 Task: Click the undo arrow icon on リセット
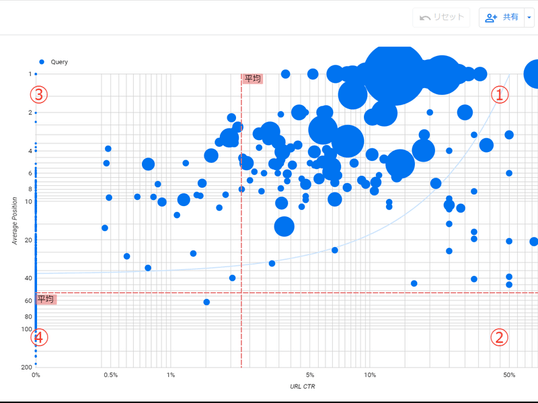point(425,17)
